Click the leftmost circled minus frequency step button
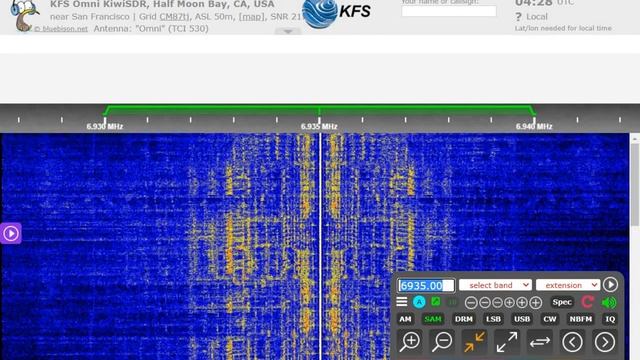Viewport: 640px width, 360px height. pyautogui.click(x=471, y=302)
